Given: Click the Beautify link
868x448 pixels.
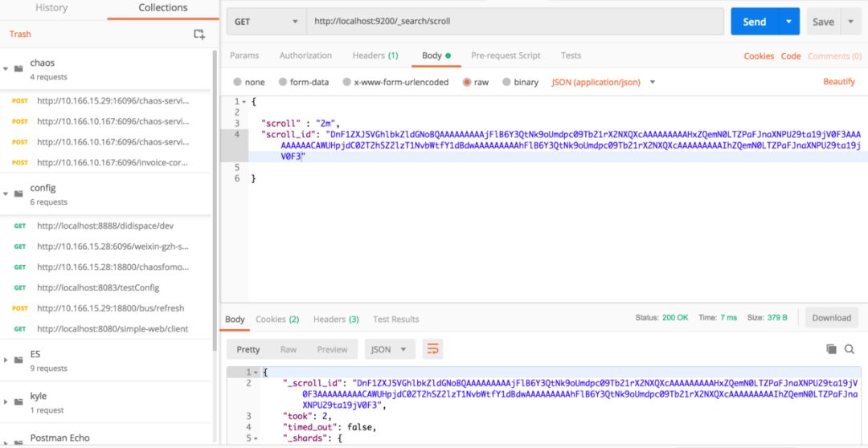Looking at the screenshot, I should tap(839, 82).
